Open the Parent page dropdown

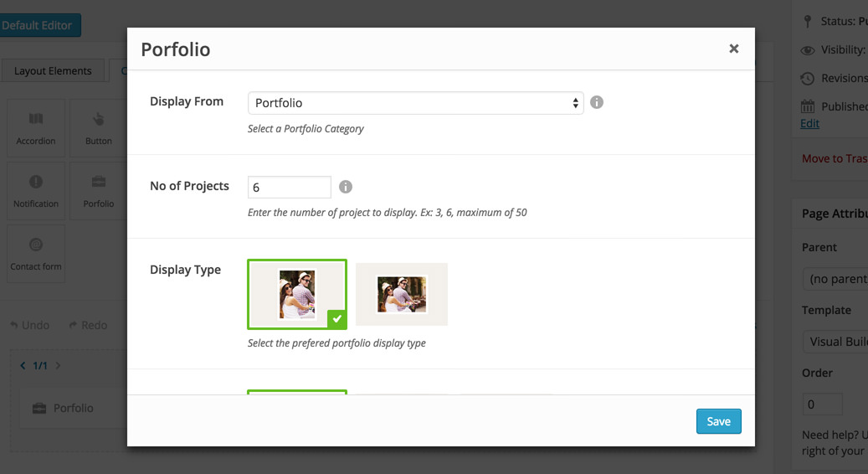point(835,279)
